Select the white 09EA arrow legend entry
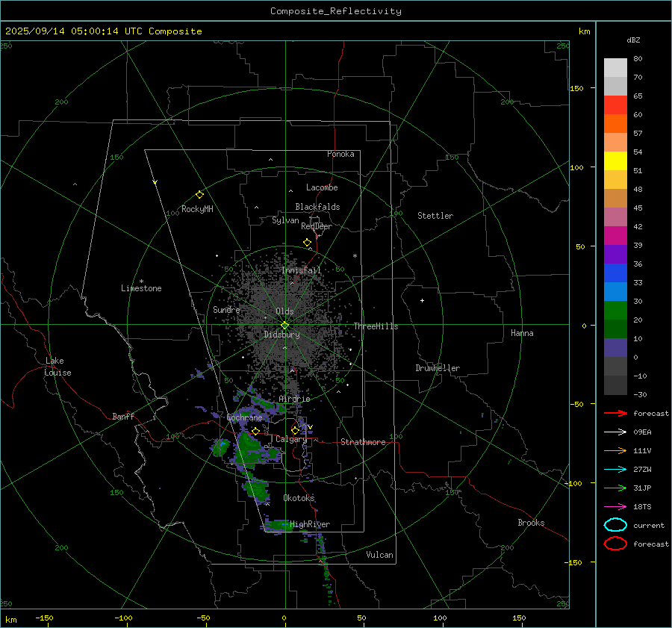This screenshot has width=672, height=628. tap(615, 432)
